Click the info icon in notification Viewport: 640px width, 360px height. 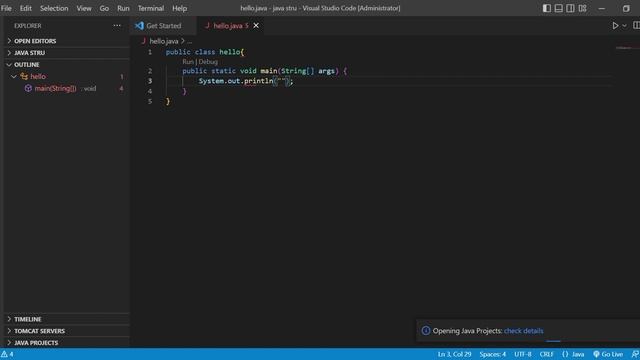point(426,331)
